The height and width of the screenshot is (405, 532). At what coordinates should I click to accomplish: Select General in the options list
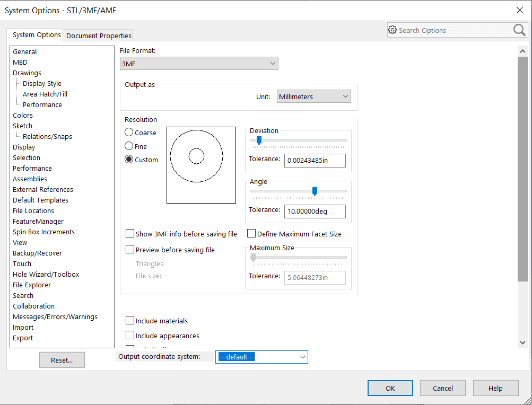click(x=25, y=51)
